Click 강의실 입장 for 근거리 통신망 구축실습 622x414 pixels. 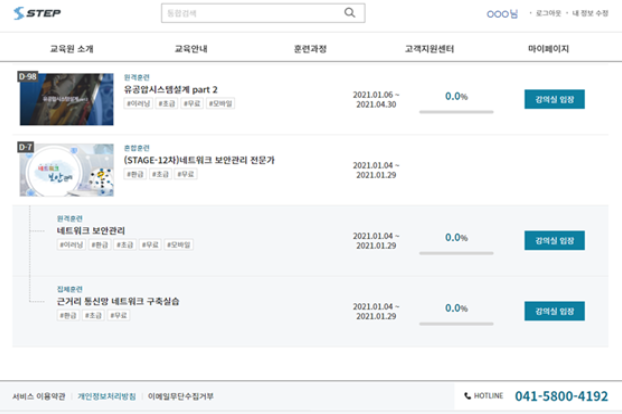tap(554, 311)
